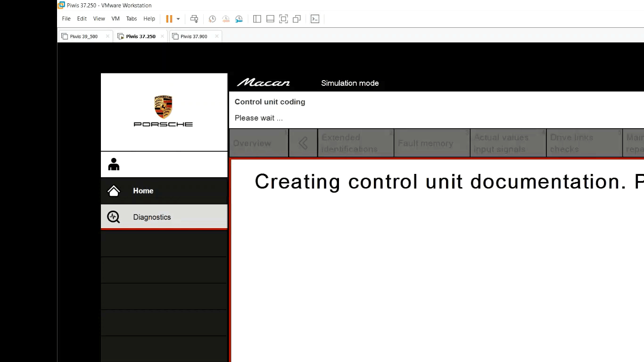Toggle the library sidebar view
Viewport: 644px width, 362px height.
point(257,19)
